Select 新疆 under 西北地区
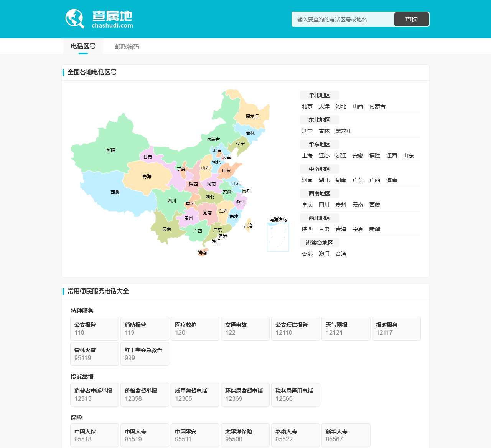The image size is (491, 448). point(374,229)
